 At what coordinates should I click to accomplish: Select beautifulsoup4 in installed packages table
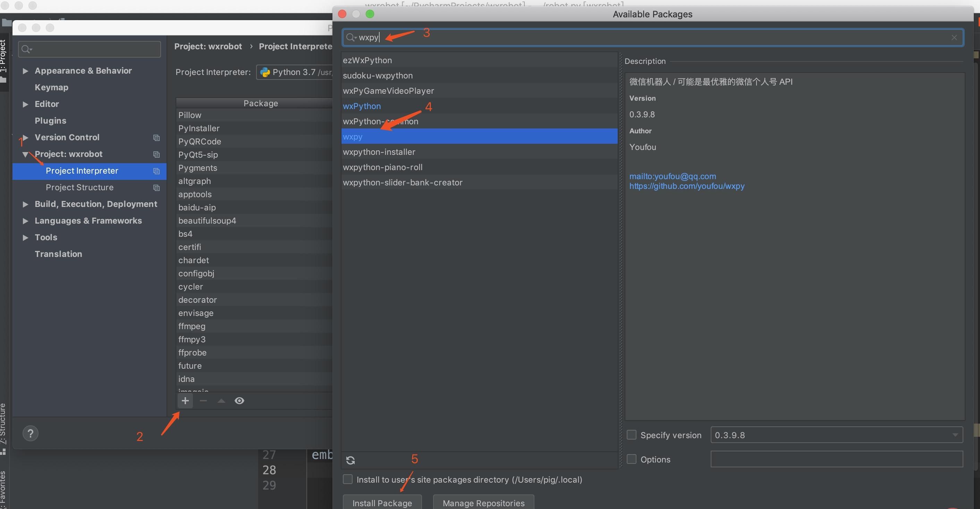pyautogui.click(x=254, y=221)
